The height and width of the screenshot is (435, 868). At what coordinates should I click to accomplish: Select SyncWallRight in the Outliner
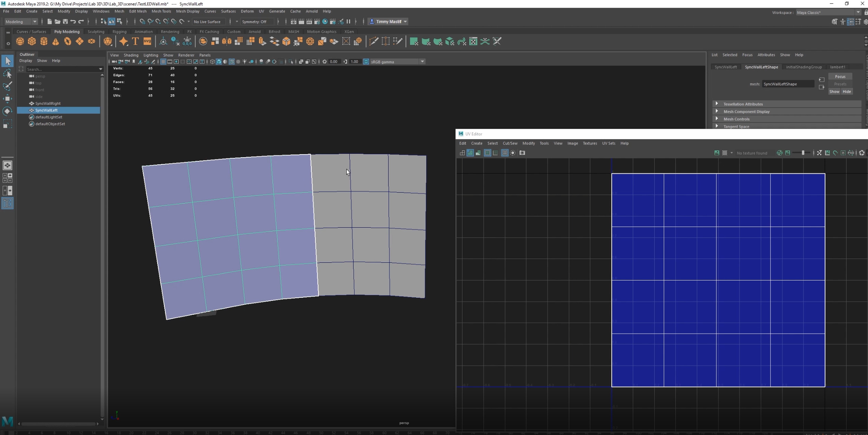[48, 103]
